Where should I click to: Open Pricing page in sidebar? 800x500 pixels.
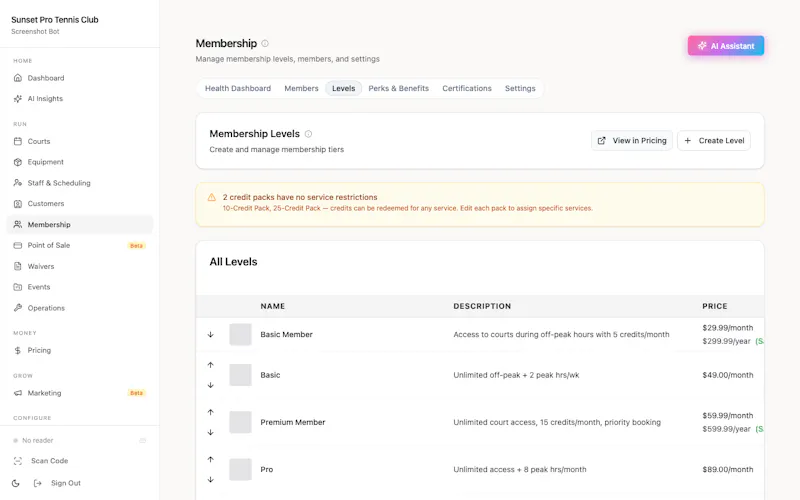[80, 351]
